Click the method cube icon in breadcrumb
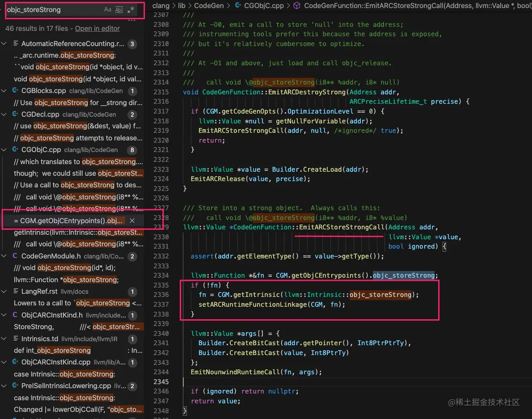The image size is (532, 419). pos(297,5)
